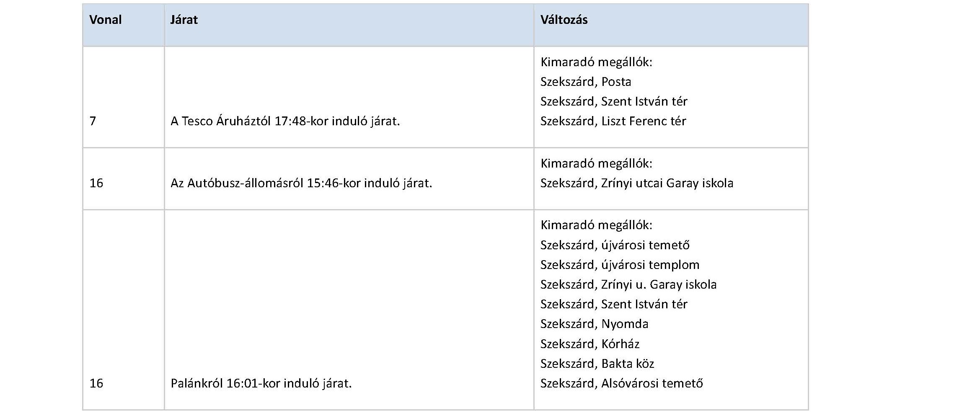Click Szekszárd, Szent István tér in first row
980x416 pixels.
614,101
